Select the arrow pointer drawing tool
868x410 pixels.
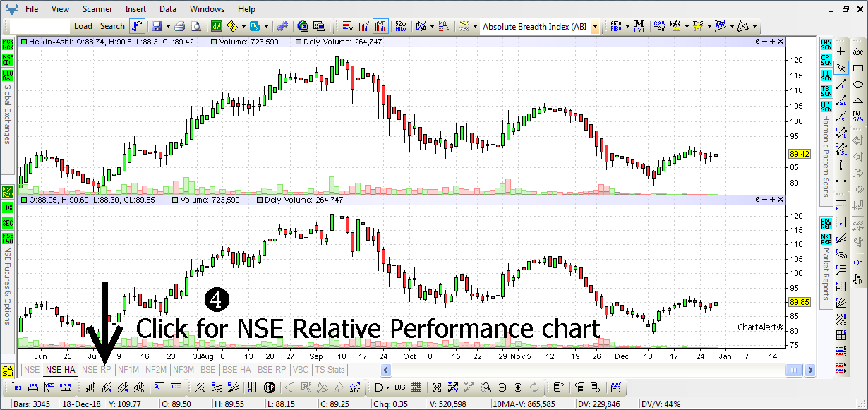pos(841,68)
